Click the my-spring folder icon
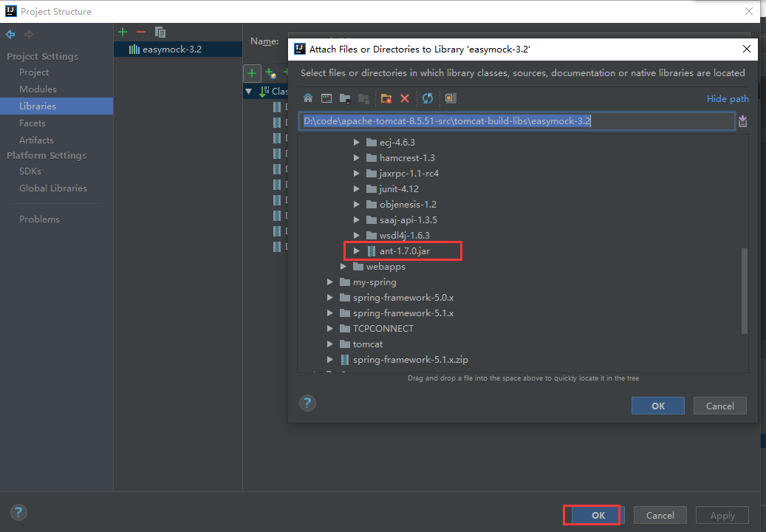 click(x=346, y=282)
